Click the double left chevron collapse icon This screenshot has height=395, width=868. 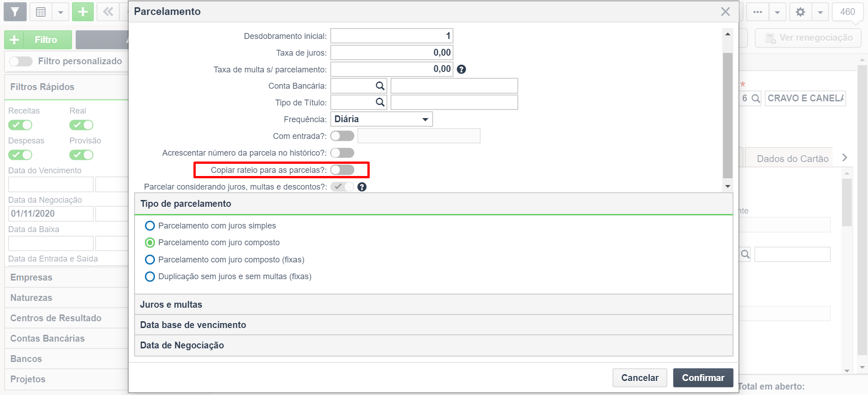coord(108,12)
